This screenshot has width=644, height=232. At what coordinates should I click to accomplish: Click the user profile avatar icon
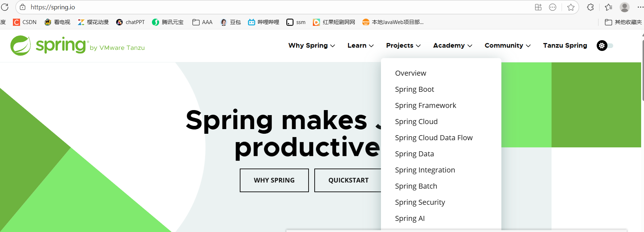(625, 7)
